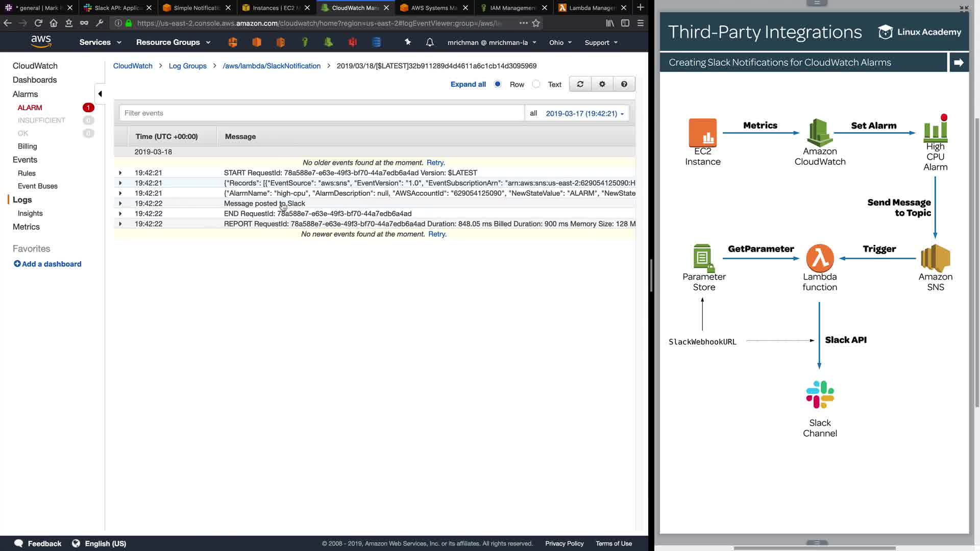Viewport: 980px width, 551px height.
Task: Click the Expand all link
Action: click(x=468, y=84)
